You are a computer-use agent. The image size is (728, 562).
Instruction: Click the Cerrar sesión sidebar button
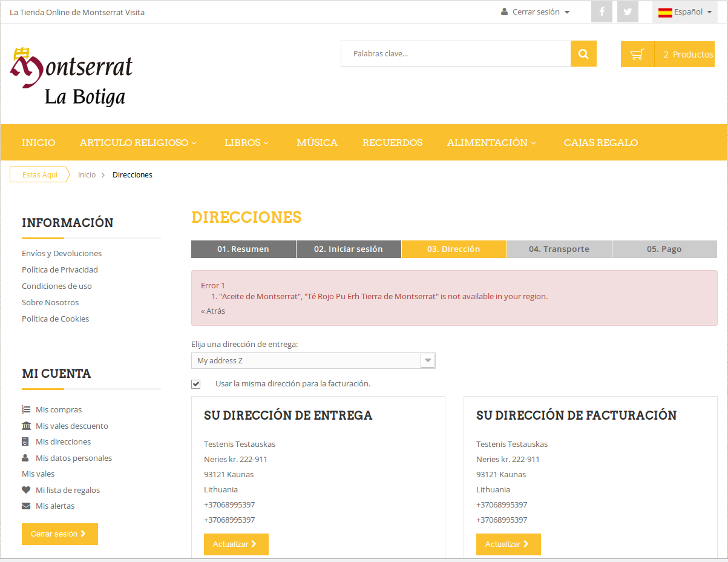(60, 534)
